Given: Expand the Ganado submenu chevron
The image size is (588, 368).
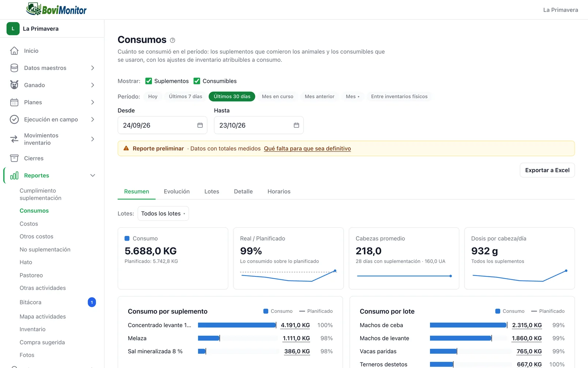Looking at the screenshot, I should click(93, 85).
